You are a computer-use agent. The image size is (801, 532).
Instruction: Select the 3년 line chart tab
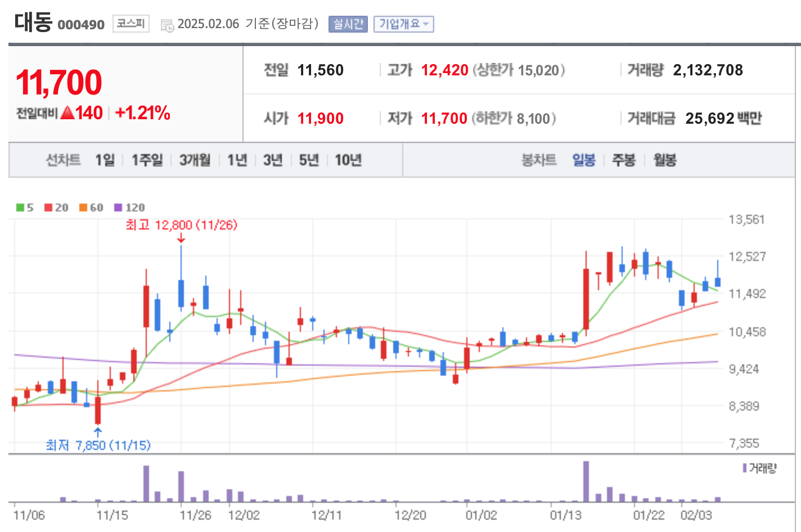273,160
